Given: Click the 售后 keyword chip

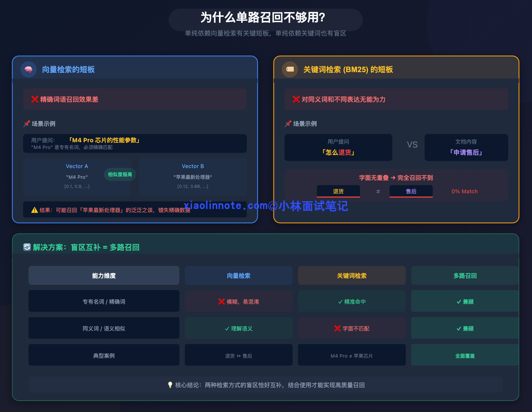Looking at the screenshot, I should (x=411, y=191).
